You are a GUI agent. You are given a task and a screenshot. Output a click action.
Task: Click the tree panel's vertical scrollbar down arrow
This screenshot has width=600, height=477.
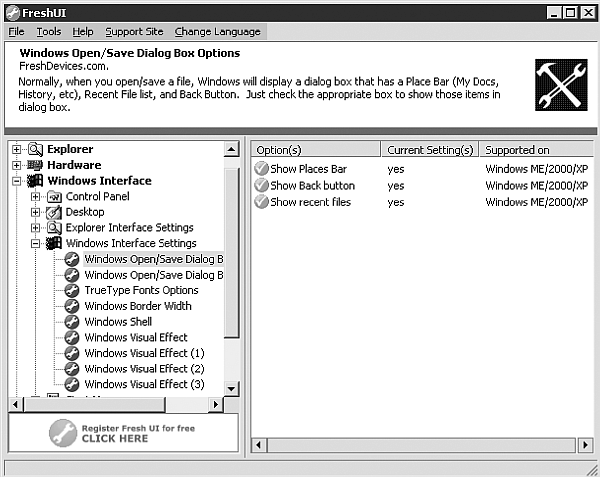(232, 388)
